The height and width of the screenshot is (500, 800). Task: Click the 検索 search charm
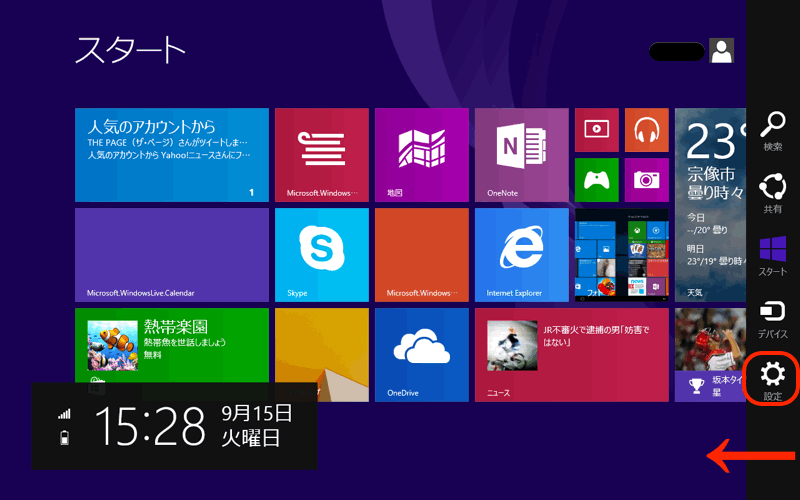point(772,130)
